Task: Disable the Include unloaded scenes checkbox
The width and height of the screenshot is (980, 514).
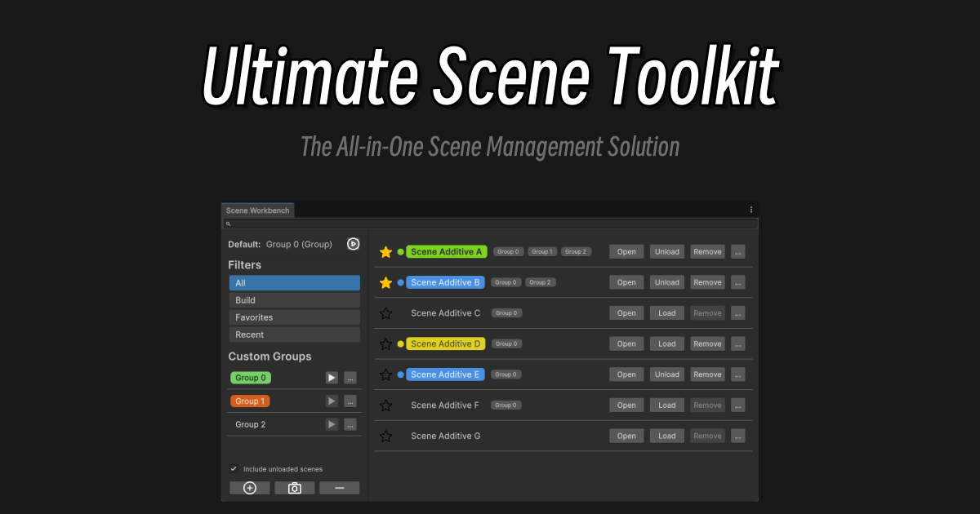Action: coord(234,468)
